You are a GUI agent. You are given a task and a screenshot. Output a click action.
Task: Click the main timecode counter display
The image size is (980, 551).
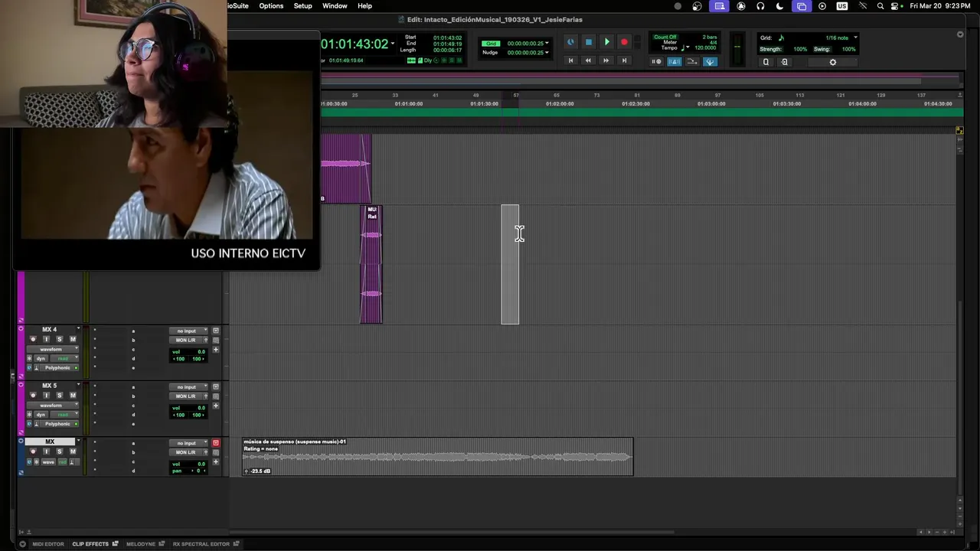point(354,44)
